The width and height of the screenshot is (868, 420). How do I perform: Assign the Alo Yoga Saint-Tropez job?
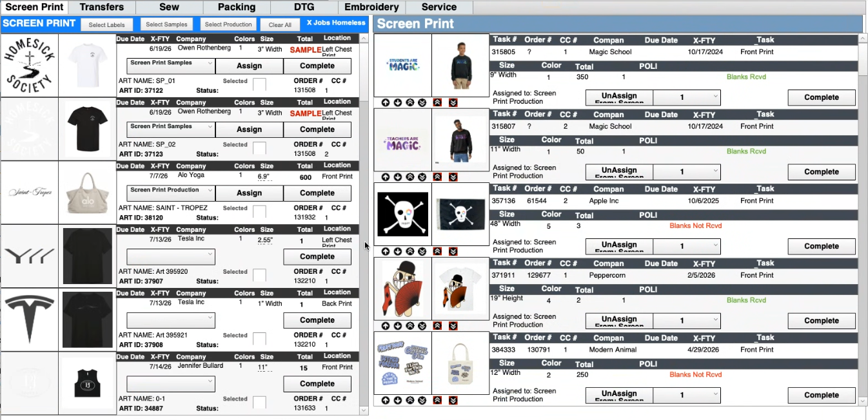point(249,193)
